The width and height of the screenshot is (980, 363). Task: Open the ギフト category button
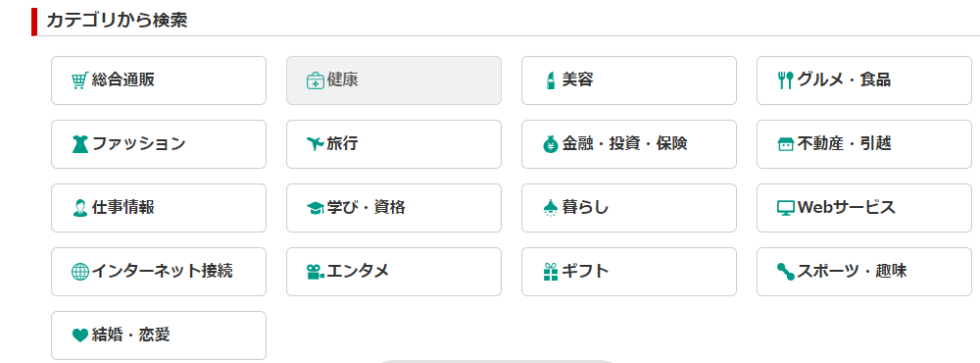point(629,272)
